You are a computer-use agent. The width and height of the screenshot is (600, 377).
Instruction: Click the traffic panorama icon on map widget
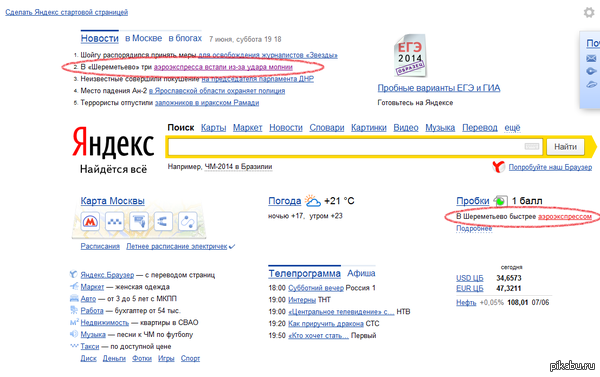point(139,221)
